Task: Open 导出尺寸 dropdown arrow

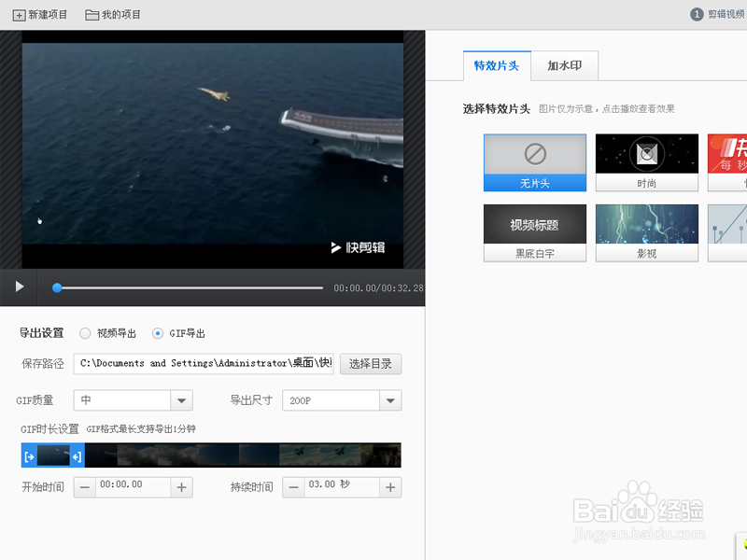Action: (390, 400)
